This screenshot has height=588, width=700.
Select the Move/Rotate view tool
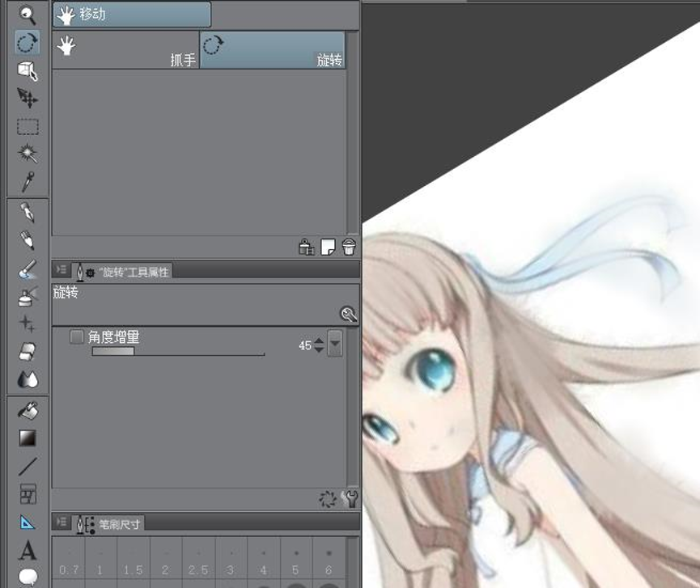28,43
